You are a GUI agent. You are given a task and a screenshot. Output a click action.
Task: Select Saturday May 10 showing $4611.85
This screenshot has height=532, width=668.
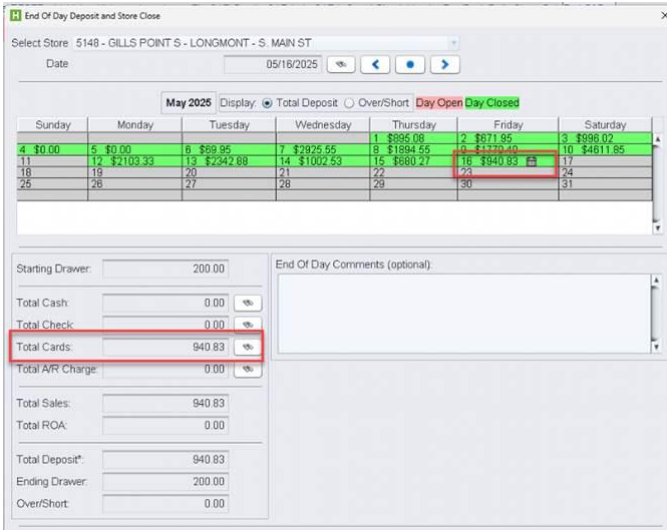[604, 149]
